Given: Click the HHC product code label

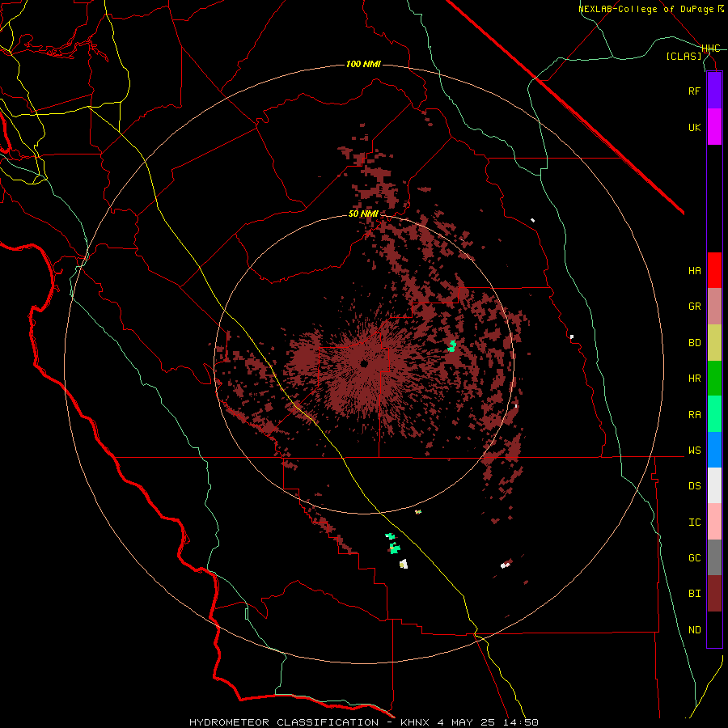Looking at the screenshot, I should point(711,49).
